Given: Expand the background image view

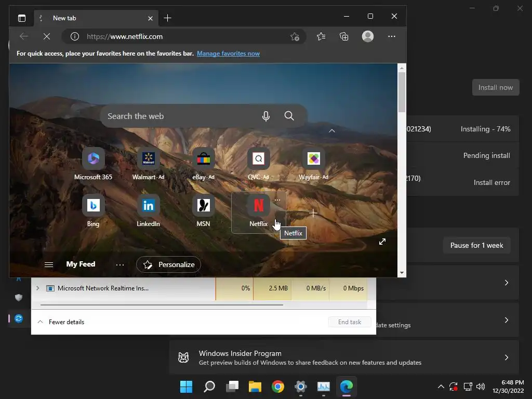Looking at the screenshot, I should tap(382, 242).
